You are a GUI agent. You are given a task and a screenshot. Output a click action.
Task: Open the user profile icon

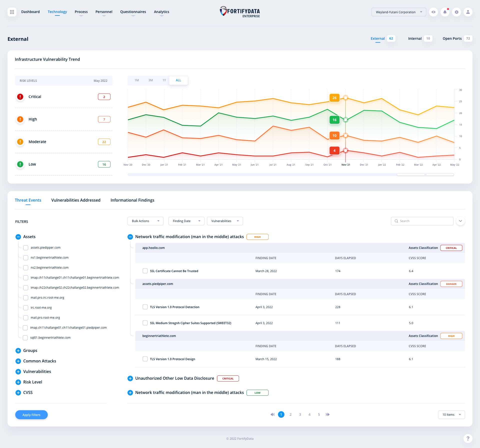(468, 12)
